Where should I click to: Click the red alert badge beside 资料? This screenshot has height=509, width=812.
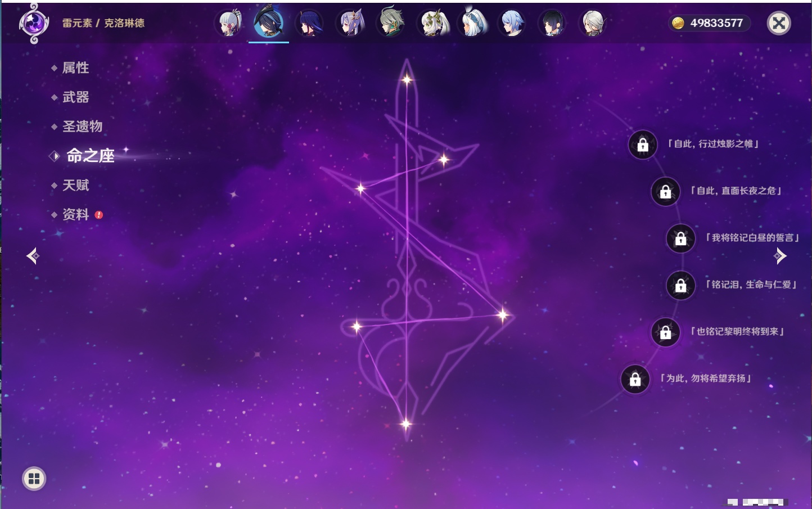coord(99,215)
